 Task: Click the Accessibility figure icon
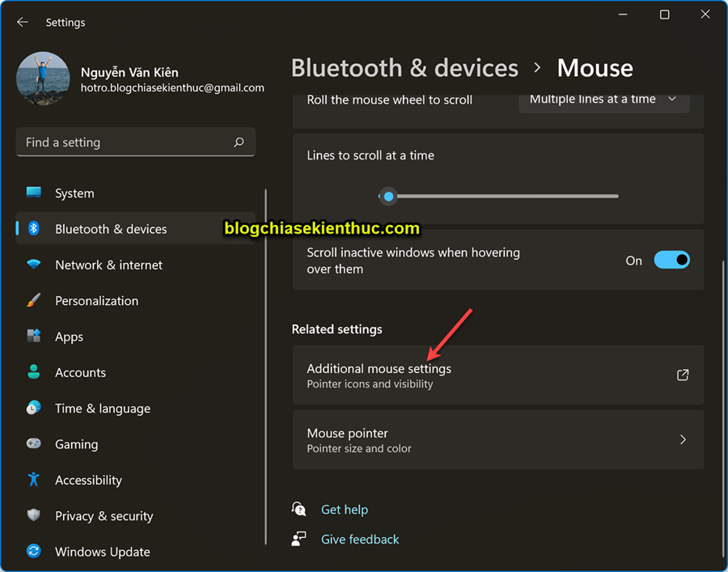click(x=33, y=480)
